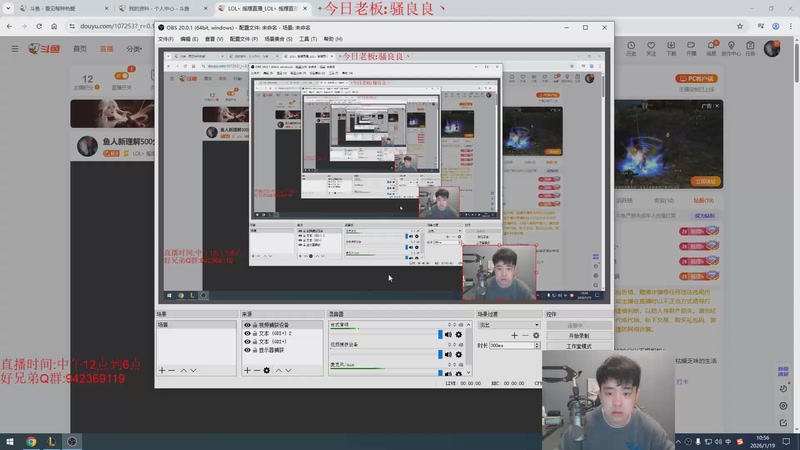
Task: Hide the 显示器捕获 source eye icon
Action: [x=247, y=350]
